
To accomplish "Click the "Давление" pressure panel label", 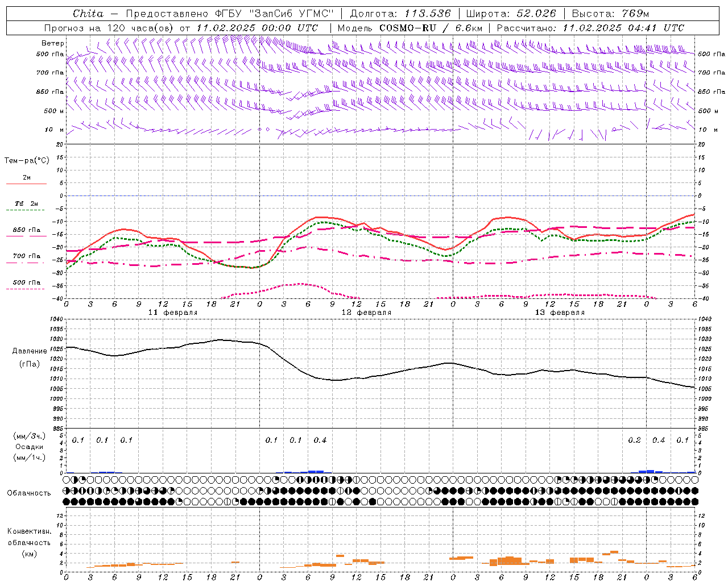I will (30, 351).
